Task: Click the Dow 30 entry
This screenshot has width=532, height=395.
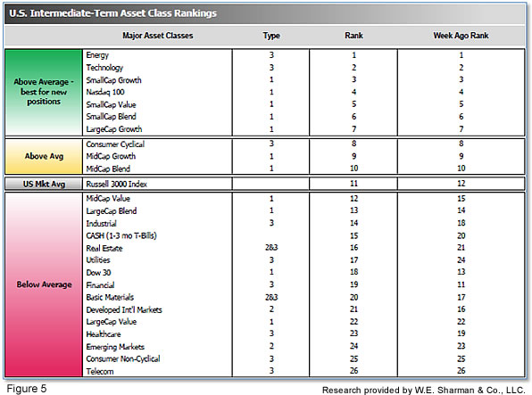Action: click(x=98, y=273)
